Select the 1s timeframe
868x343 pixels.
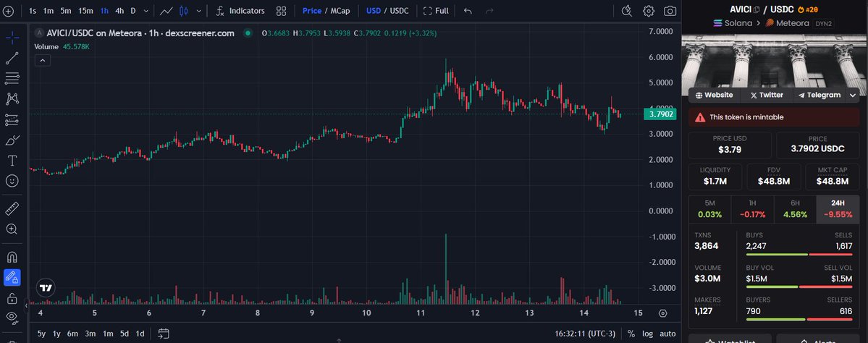[x=33, y=11]
